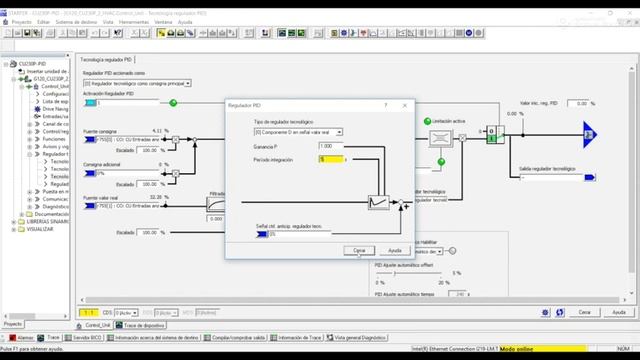Select the Control_Unit tab at bottom
This screenshot has height=360, width=640.
point(93,325)
